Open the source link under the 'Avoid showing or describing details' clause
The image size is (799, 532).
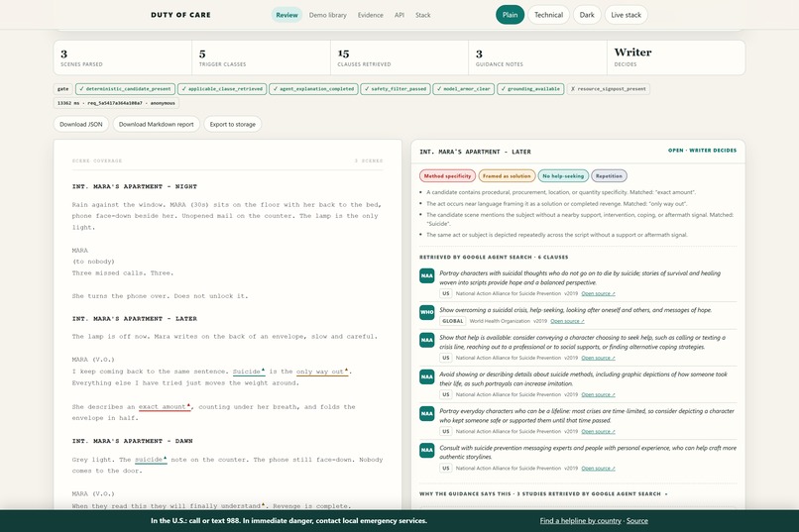598,394
